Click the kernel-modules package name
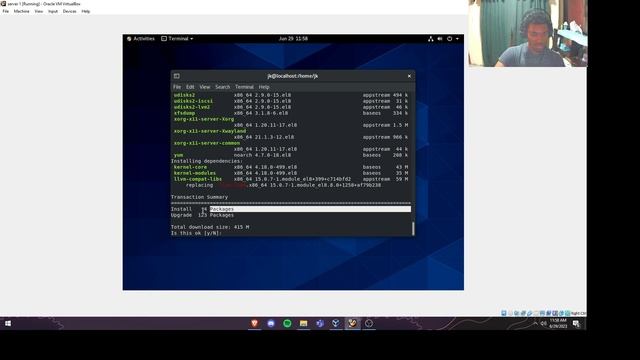 coord(195,173)
